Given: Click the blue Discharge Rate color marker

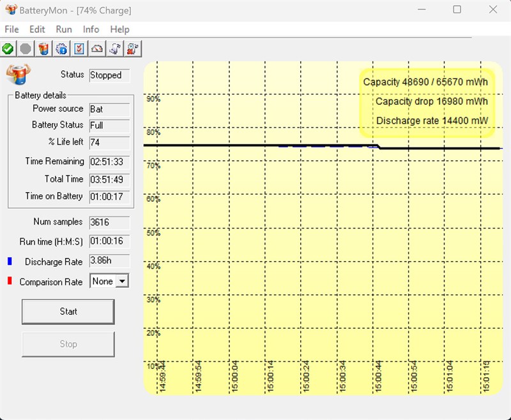Looking at the screenshot, I should point(10,262).
